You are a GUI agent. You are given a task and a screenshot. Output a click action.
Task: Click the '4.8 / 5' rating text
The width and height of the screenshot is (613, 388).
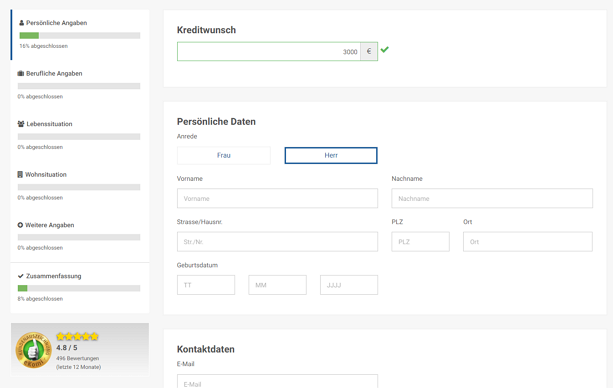click(x=66, y=348)
